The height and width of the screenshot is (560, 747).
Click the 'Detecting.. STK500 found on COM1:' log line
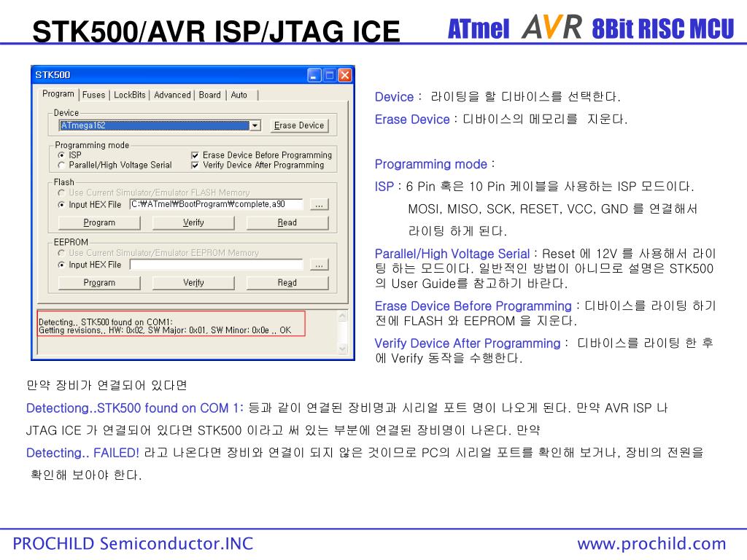point(105,322)
